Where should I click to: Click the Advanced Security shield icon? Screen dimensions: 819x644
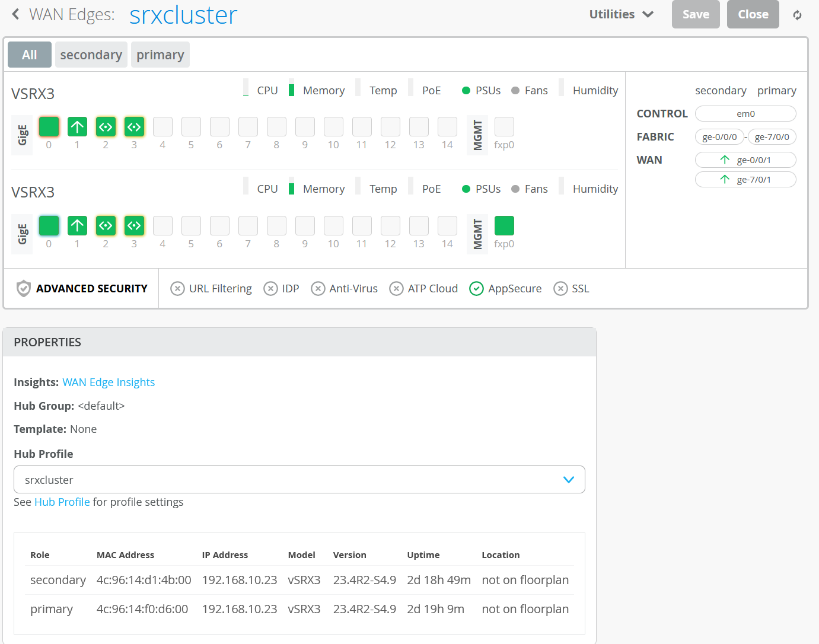[x=23, y=288]
